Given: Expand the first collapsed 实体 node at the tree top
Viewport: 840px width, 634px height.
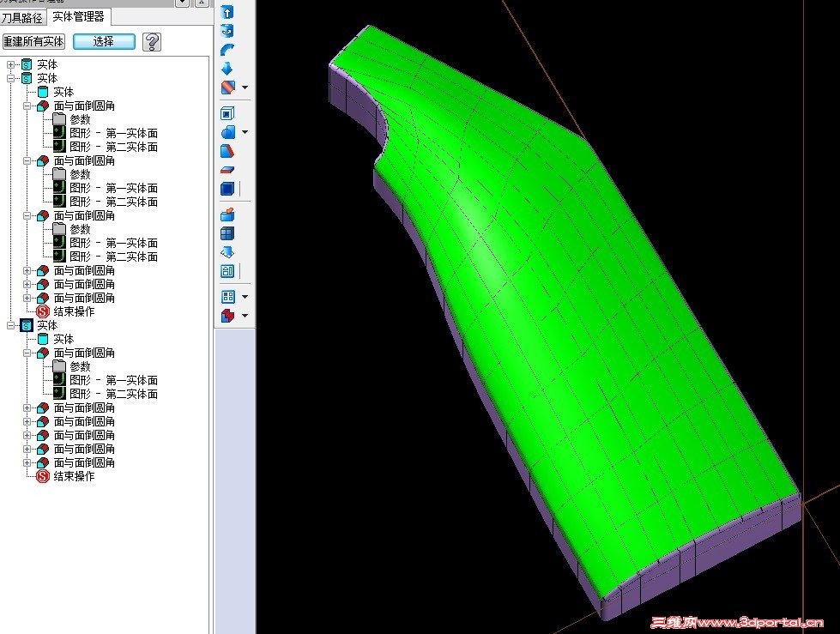Looking at the screenshot, I should point(10,65).
